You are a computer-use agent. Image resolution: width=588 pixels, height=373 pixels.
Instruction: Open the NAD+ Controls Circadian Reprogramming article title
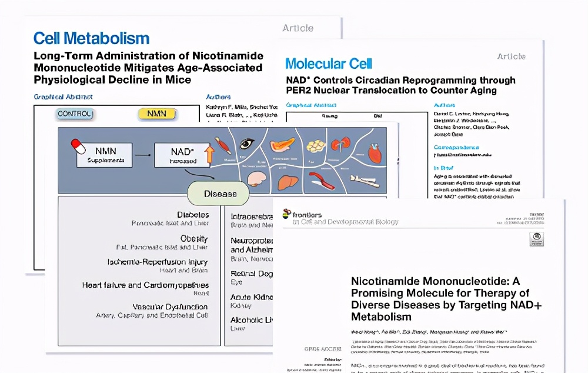400,85
